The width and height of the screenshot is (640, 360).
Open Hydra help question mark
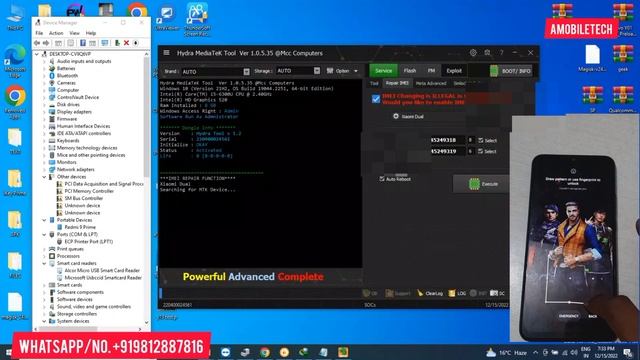pyautogui.click(x=501, y=53)
